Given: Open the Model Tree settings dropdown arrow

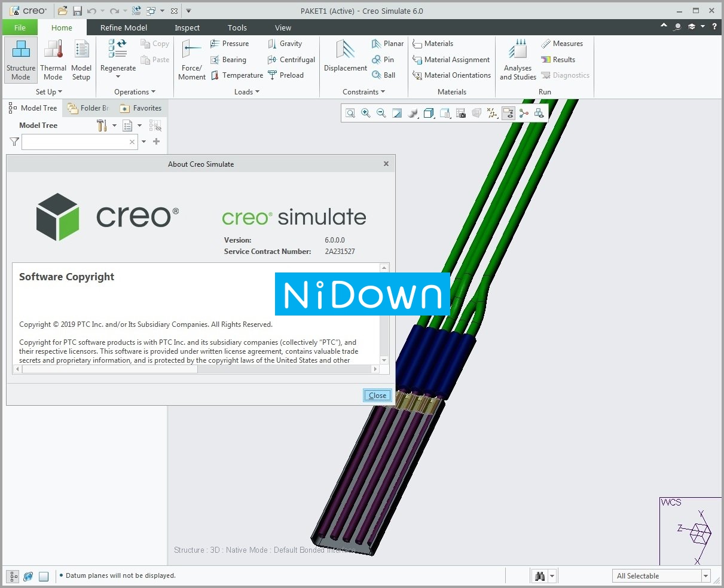Looking at the screenshot, I should tap(114, 125).
